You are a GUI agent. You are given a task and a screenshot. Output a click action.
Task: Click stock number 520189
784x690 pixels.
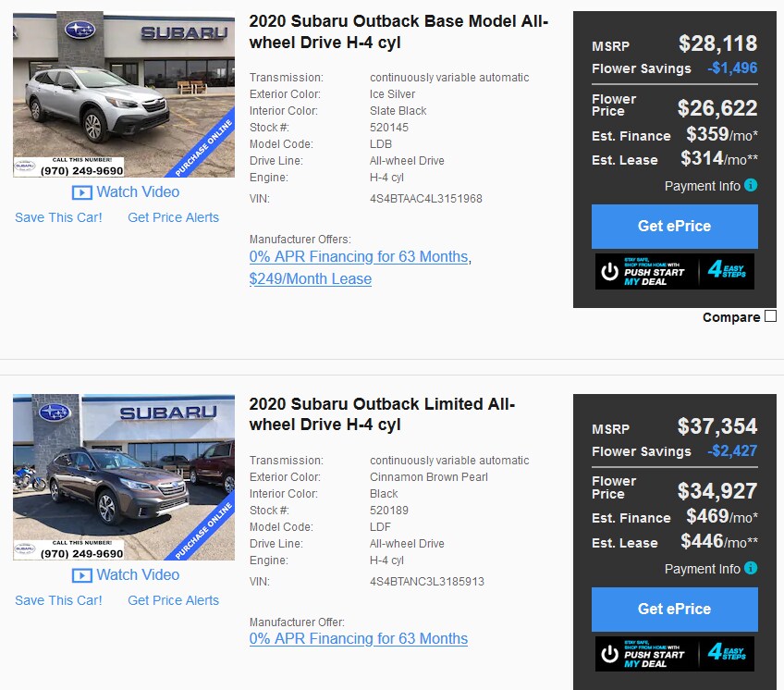(389, 511)
